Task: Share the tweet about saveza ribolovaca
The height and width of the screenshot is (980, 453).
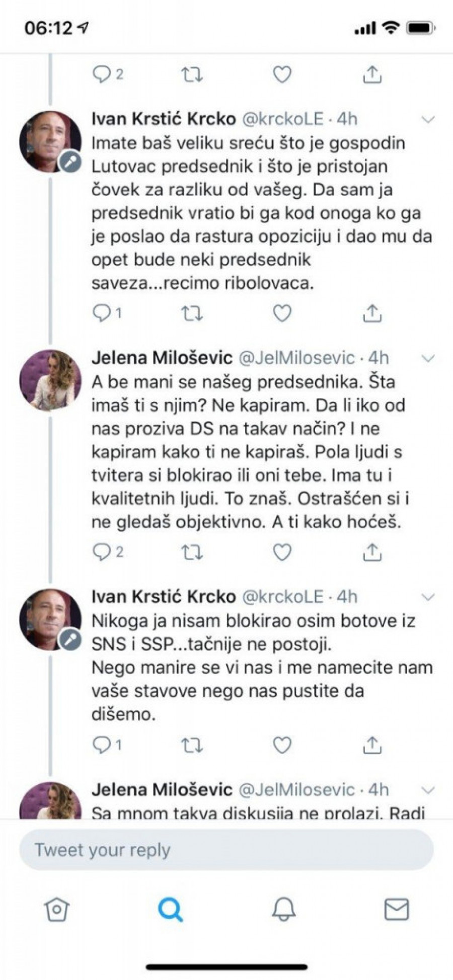Action: click(372, 313)
